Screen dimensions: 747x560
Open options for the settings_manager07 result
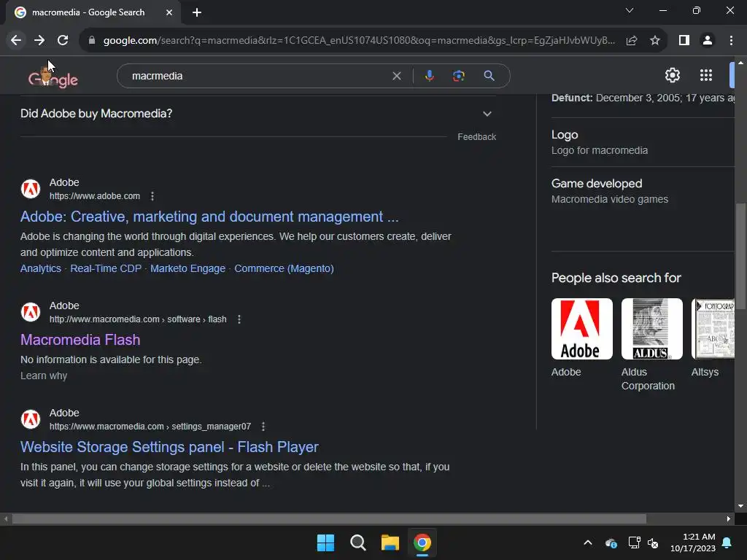pos(263,427)
